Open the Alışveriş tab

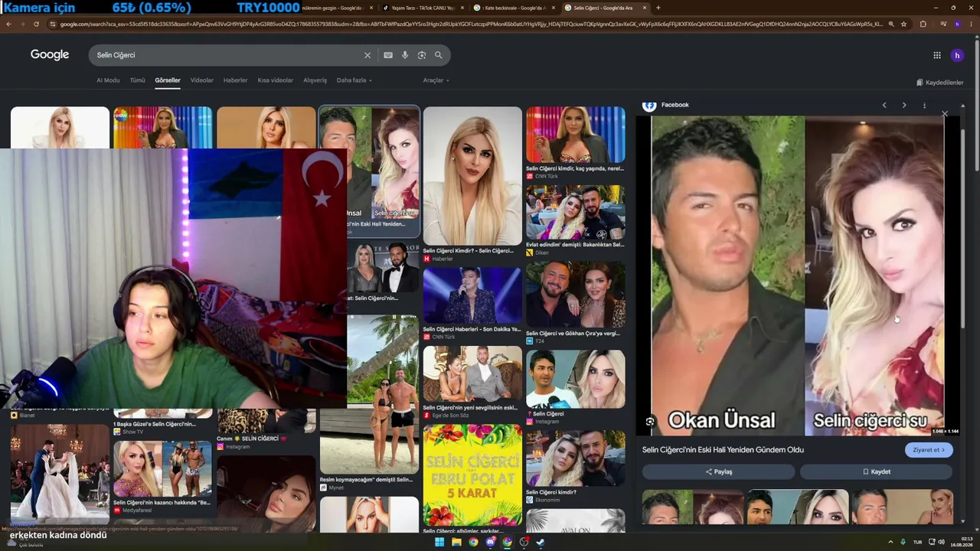click(315, 80)
